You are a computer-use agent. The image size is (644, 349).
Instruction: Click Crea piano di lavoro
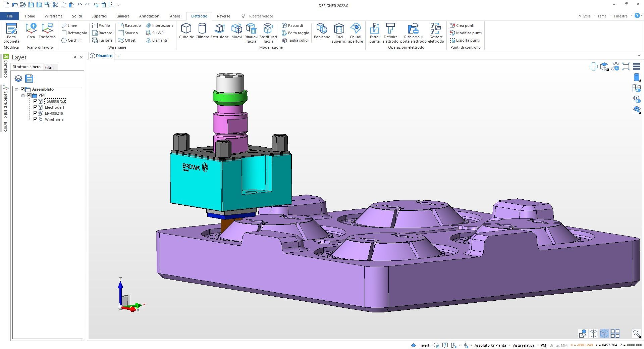(31, 31)
